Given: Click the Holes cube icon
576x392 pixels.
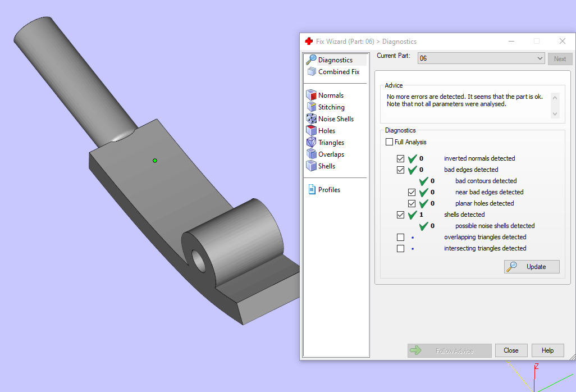Looking at the screenshot, I should coord(311,130).
